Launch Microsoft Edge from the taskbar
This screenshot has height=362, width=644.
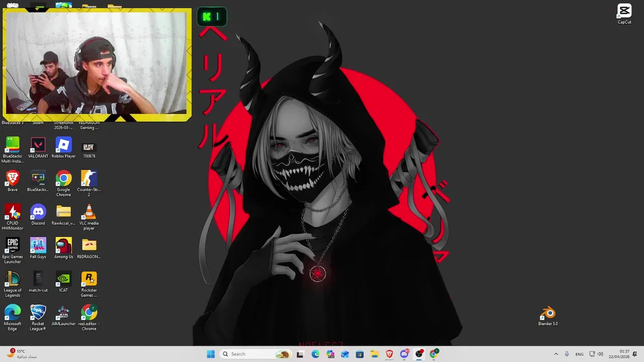tap(315, 354)
